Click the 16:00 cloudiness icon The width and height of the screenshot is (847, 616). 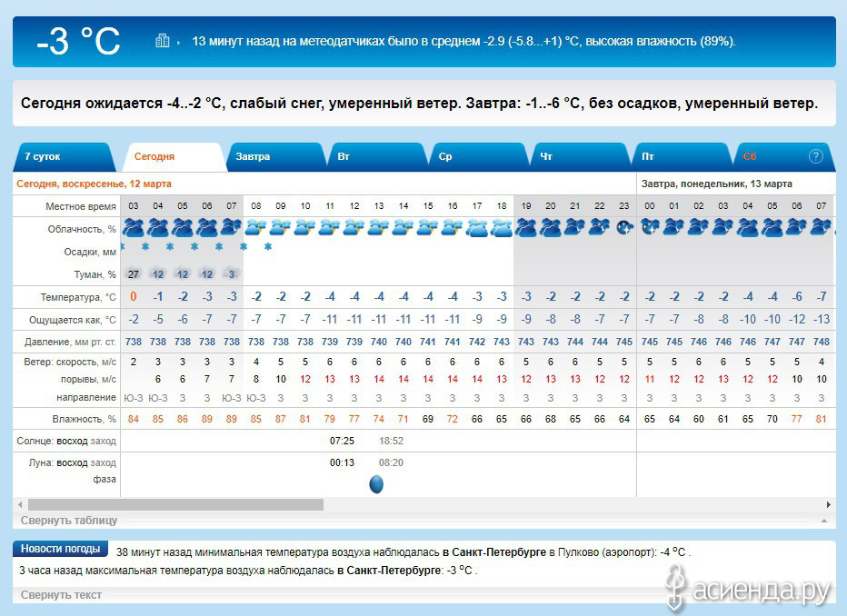tap(453, 227)
